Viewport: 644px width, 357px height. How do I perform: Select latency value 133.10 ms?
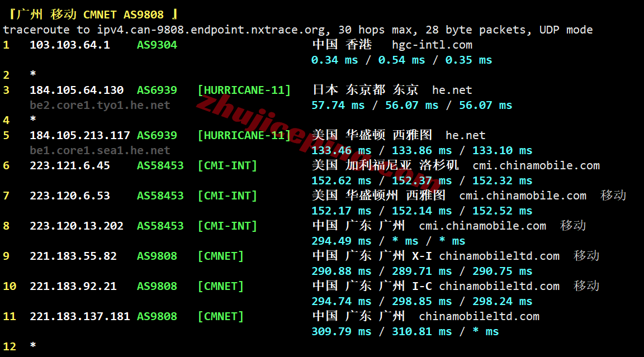(x=502, y=150)
